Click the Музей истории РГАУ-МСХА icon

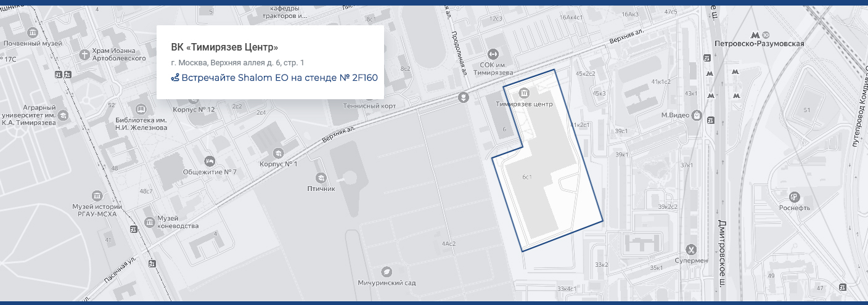click(96, 195)
